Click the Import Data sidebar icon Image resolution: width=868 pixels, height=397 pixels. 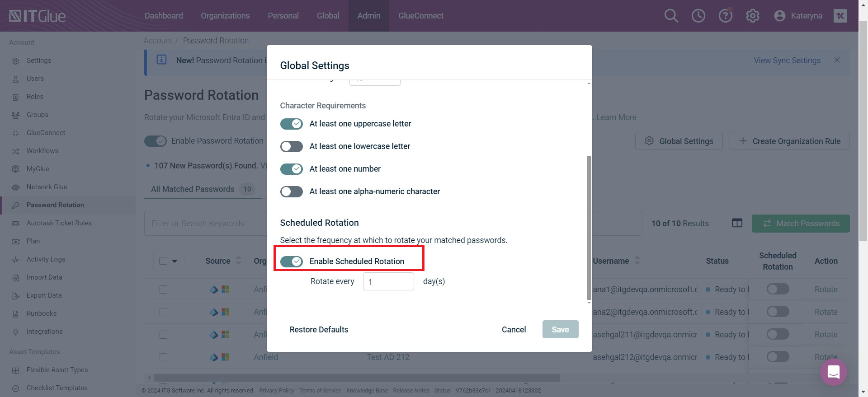click(16, 277)
